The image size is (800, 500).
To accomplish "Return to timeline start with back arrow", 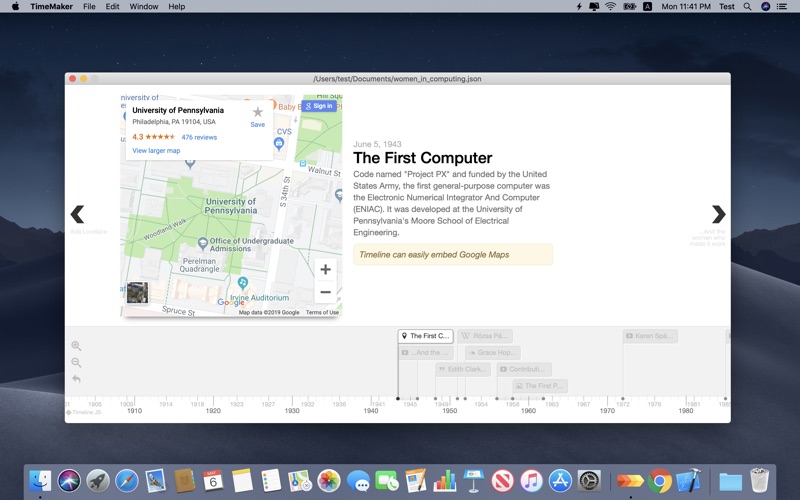I will tap(76, 379).
